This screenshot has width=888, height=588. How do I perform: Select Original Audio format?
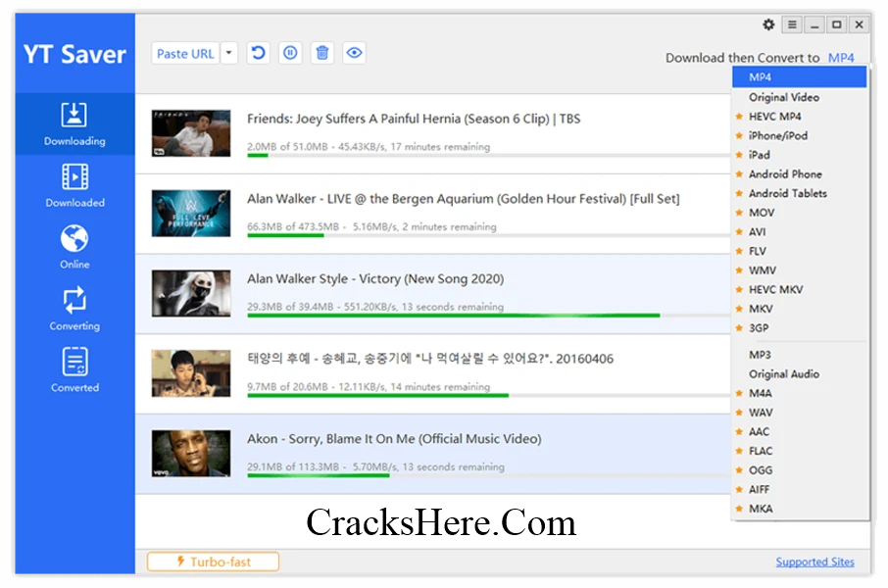tap(799, 374)
